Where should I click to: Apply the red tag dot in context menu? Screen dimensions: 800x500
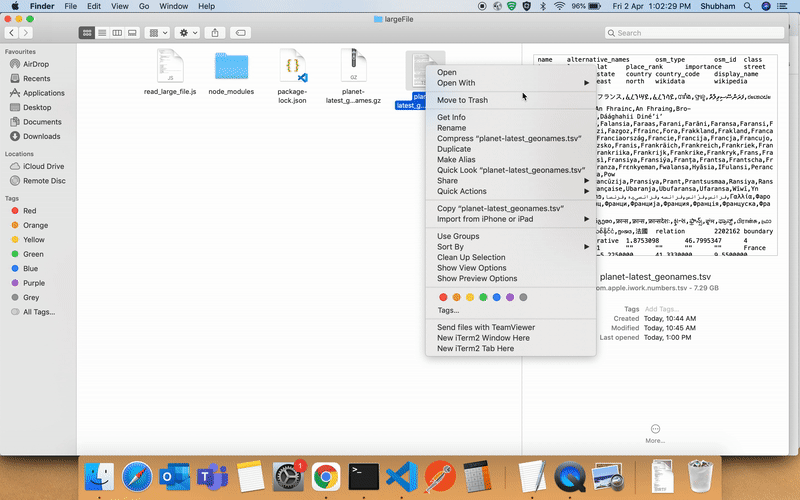coord(443,297)
